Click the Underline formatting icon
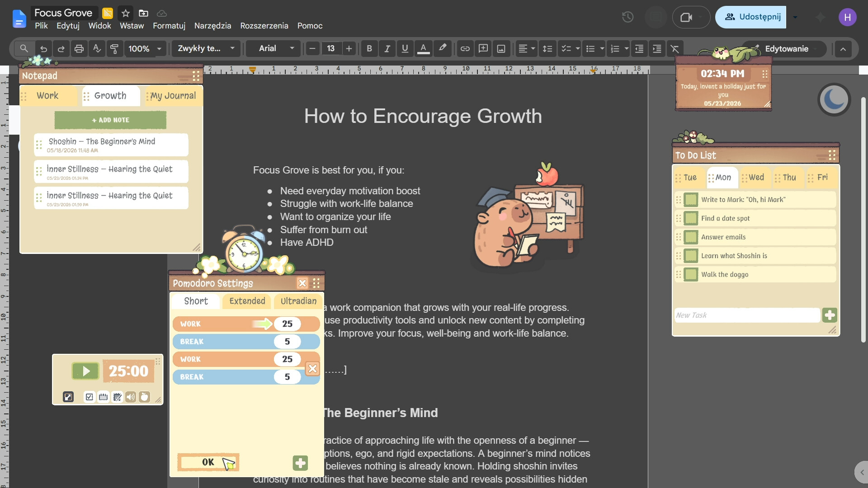 (405, 49)
